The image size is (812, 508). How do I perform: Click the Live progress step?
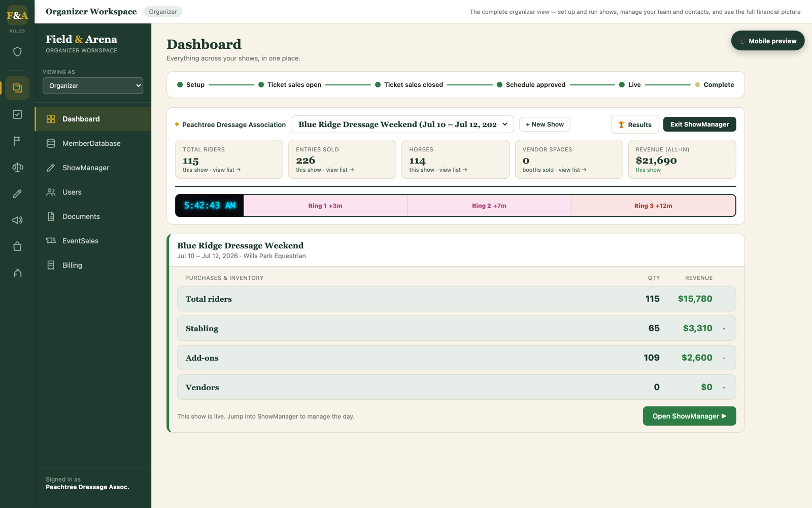tap(630, 85)
